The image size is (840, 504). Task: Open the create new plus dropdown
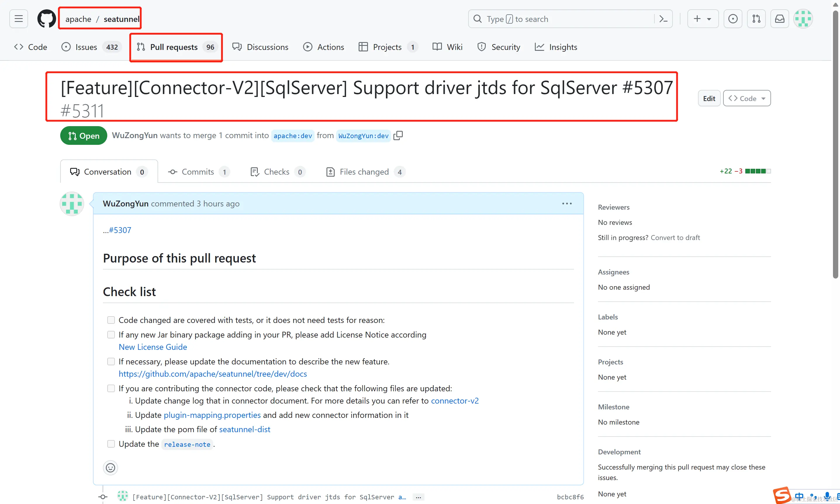(x=702, y=19)
